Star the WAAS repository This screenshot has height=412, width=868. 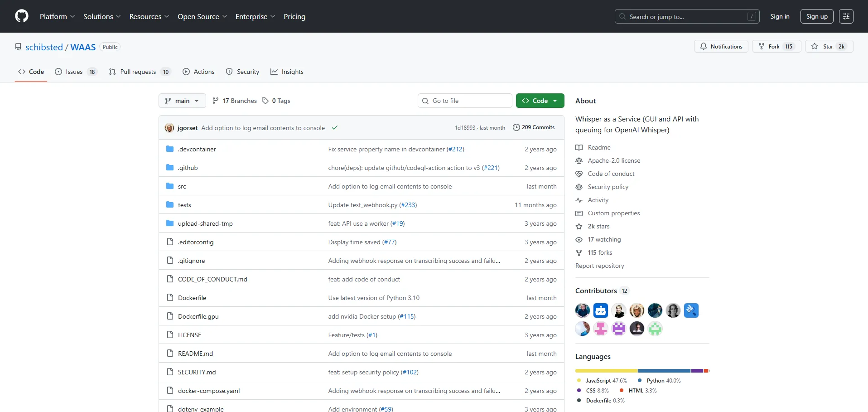coord(829,46)
